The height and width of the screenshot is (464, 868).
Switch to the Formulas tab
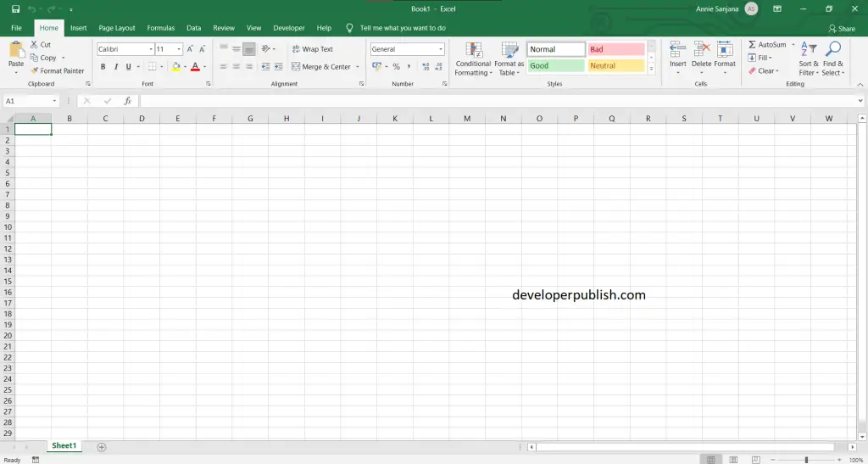160,28
